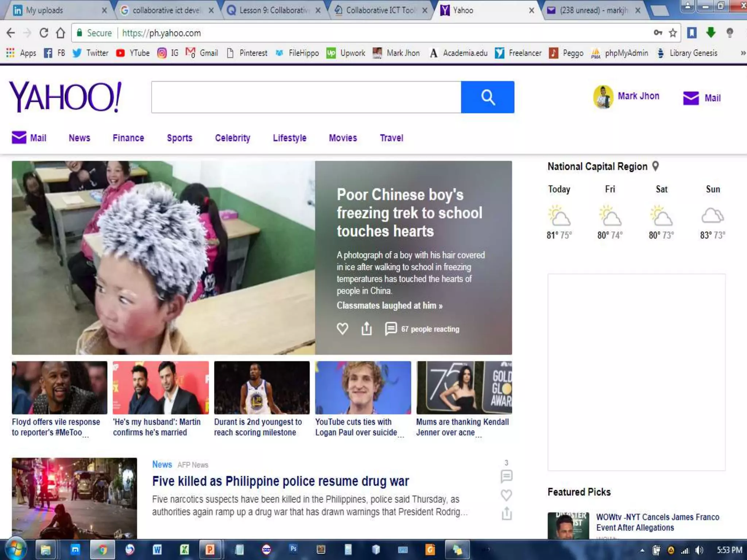Expand hidden bookmarks with the double chevron
Viewport: 747px width, 560px height.
[743, 53]
